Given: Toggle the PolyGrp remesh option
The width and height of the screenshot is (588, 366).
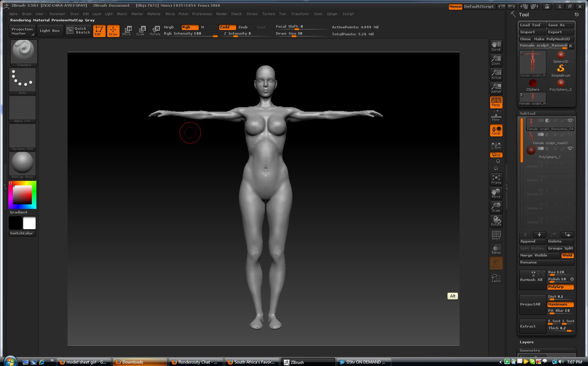Looking at the screenshot, I should tap(561, 287).
